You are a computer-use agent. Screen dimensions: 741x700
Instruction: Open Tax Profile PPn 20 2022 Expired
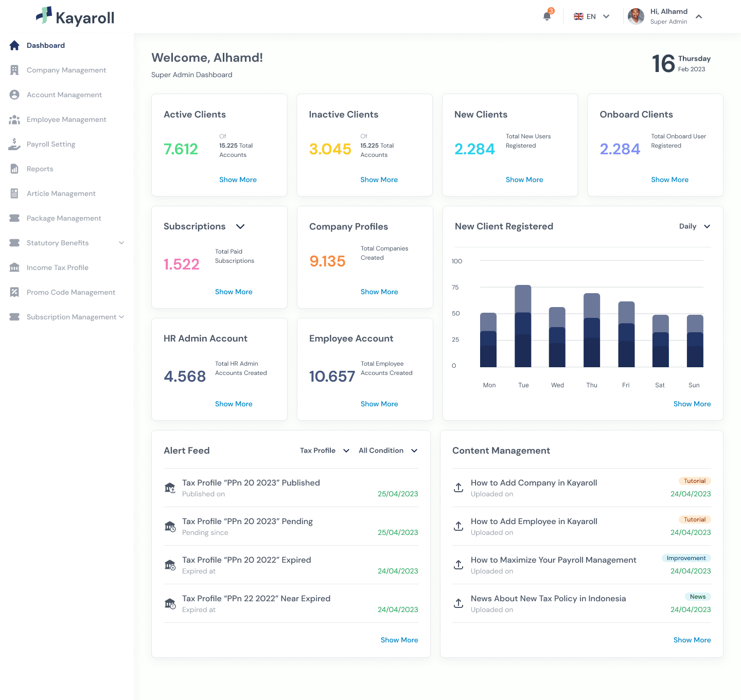tap(246, 560)
